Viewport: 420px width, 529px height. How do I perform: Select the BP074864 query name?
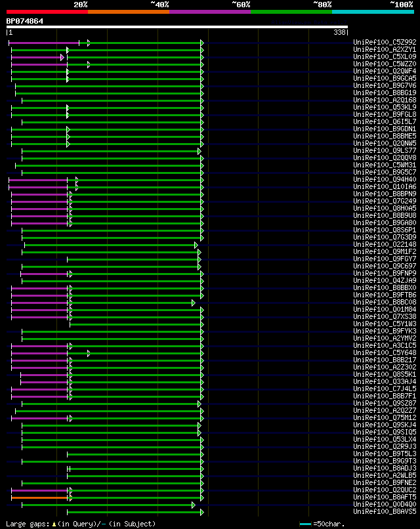(25, 21)
